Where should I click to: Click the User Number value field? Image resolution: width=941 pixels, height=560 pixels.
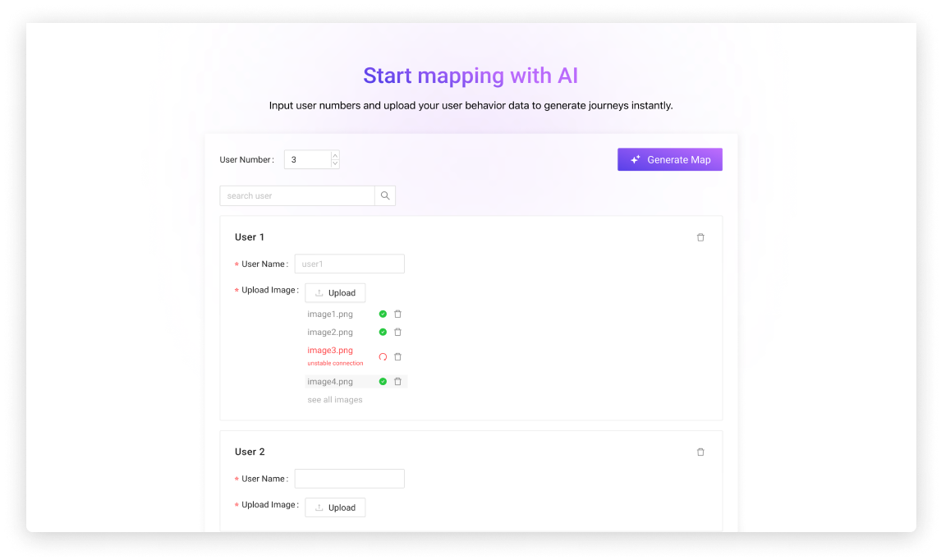click(x=307, y=159)
